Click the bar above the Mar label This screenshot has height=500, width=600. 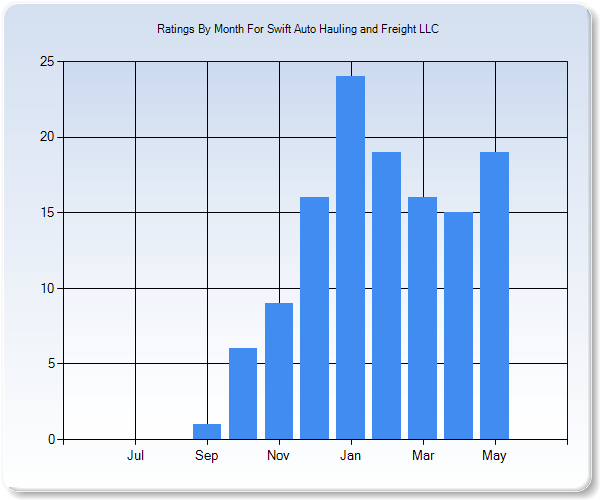click(x=422, y=318)
